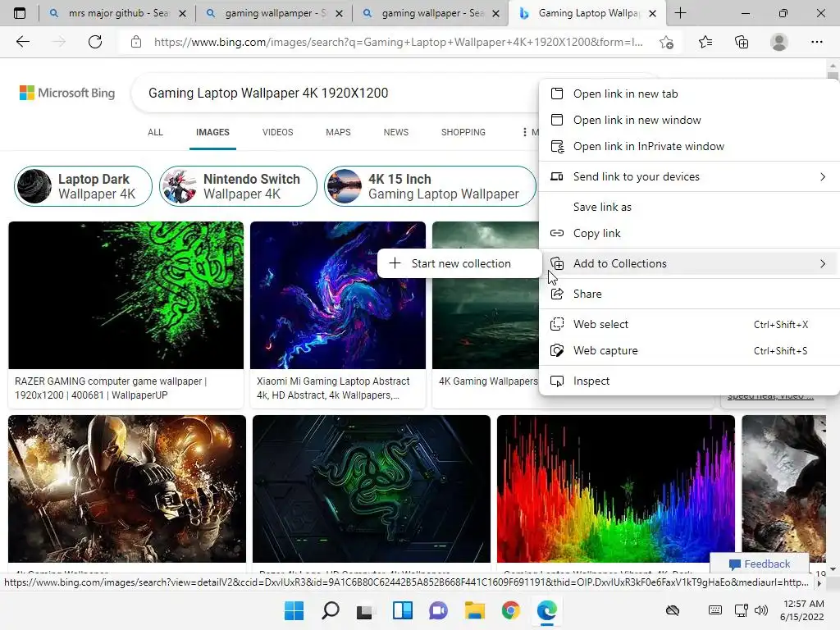Open Settings and more ellipsis

point(816,42)
